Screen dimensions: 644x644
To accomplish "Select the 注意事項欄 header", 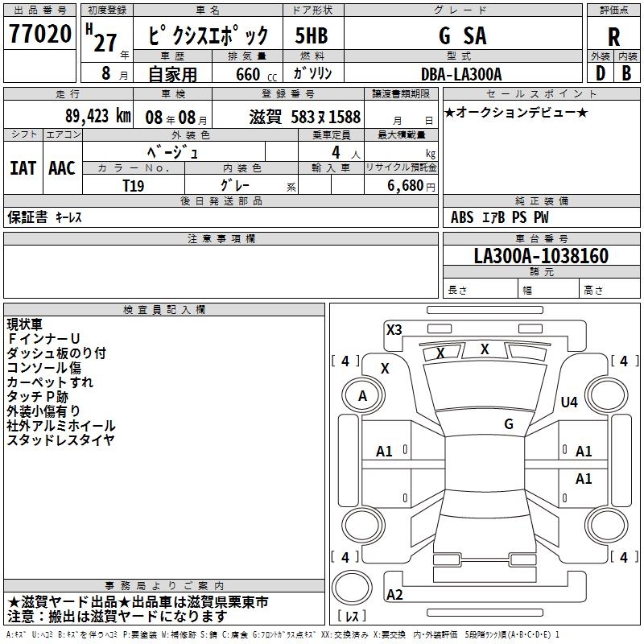I will point(221,238).
